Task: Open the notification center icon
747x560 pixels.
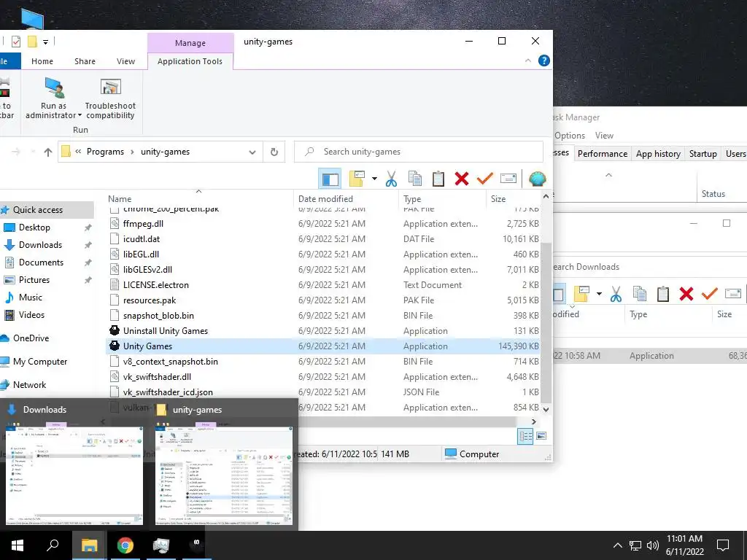Action: [x=723, y=545]
